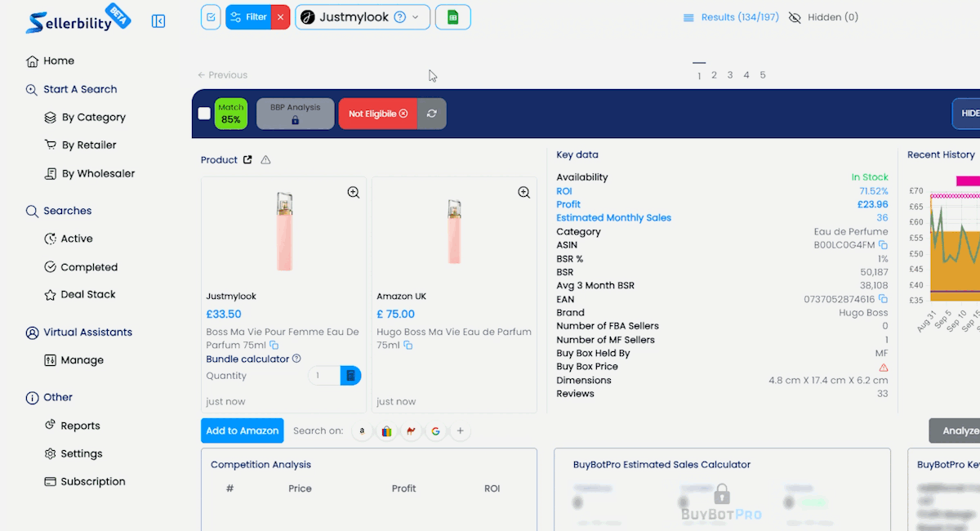Click the warning triangle beside Product

click(x=265, y=160)
